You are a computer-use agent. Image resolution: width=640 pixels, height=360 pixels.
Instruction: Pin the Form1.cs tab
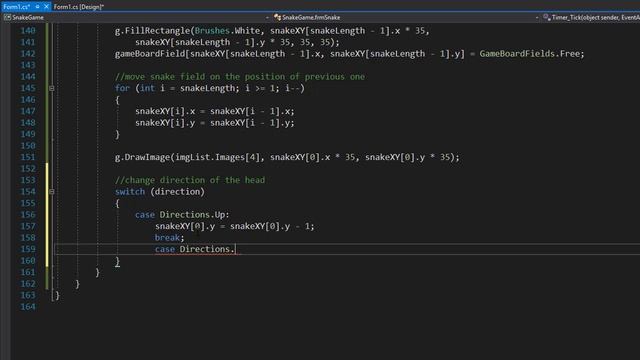[x=37, y=7]
